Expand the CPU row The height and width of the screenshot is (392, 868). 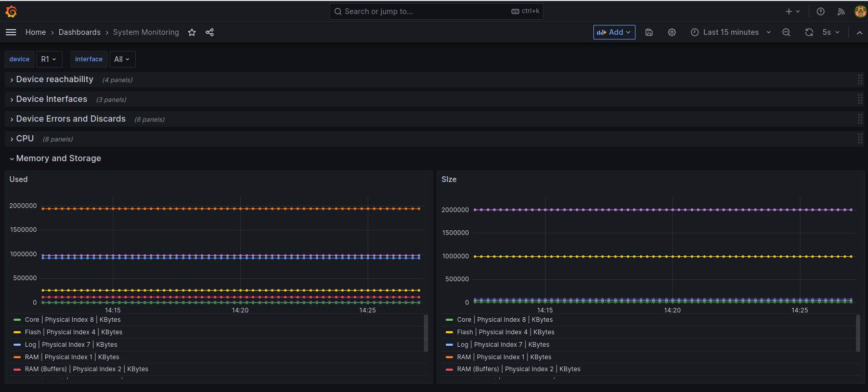(x=24, y=139)
